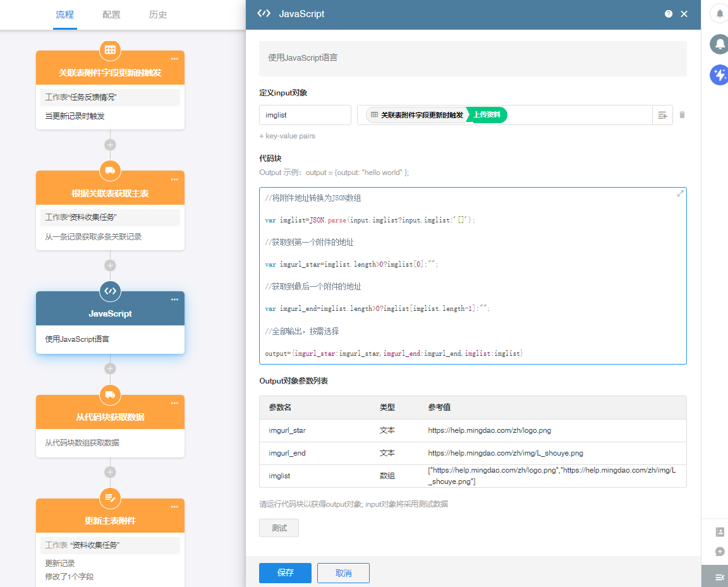Click the JavaScript node code icon
Image resolution: width=728 pixels, height=587 pixels.
coord(110,291)
